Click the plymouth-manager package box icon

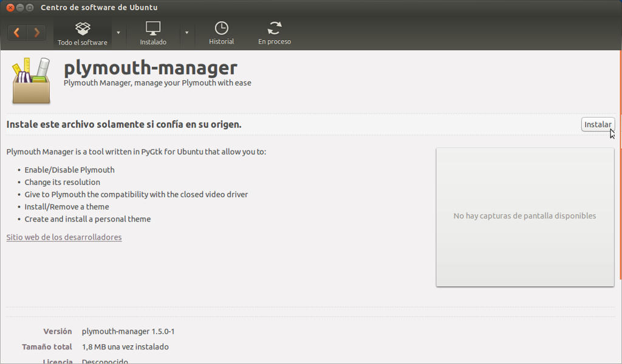pyautogui.click(x=32, y=81)
